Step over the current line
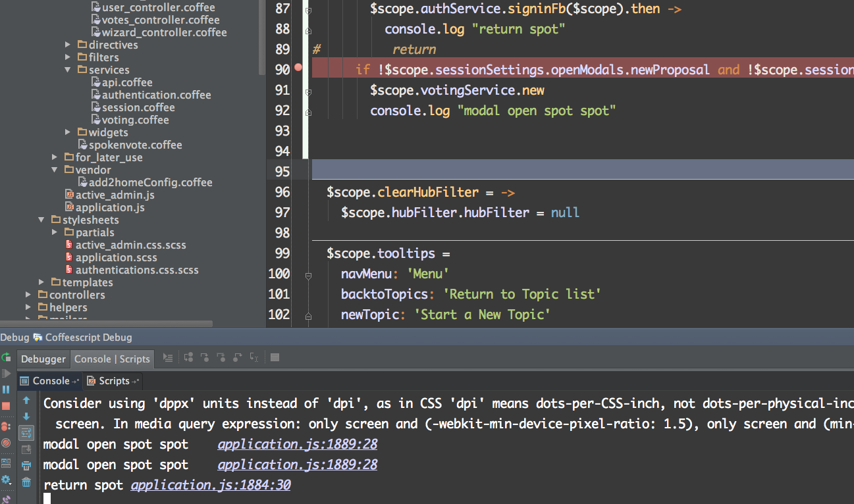 pos(188,357)
